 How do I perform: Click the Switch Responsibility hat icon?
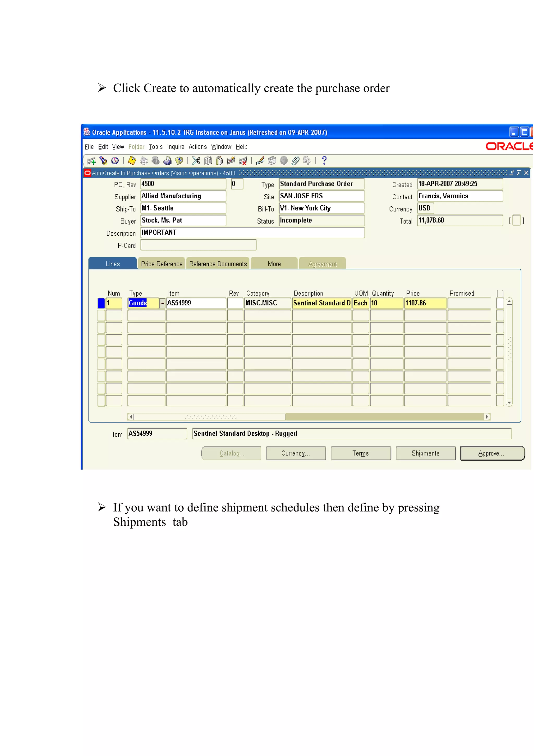pyautogui.click(x=156, y=161)
